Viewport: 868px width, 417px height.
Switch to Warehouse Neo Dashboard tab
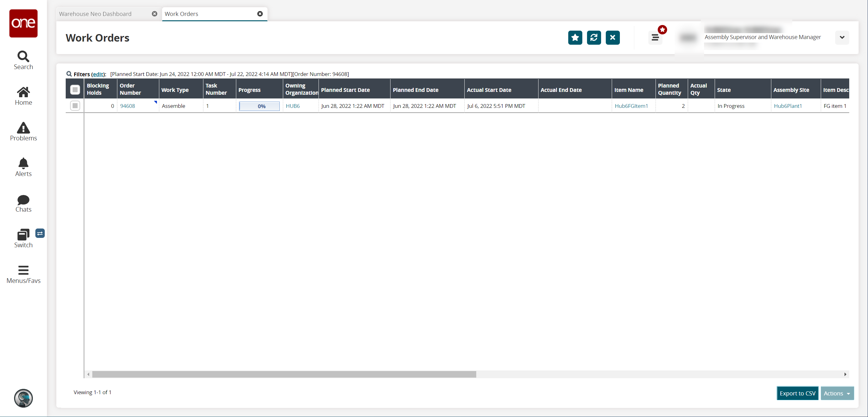click(95, 14)
